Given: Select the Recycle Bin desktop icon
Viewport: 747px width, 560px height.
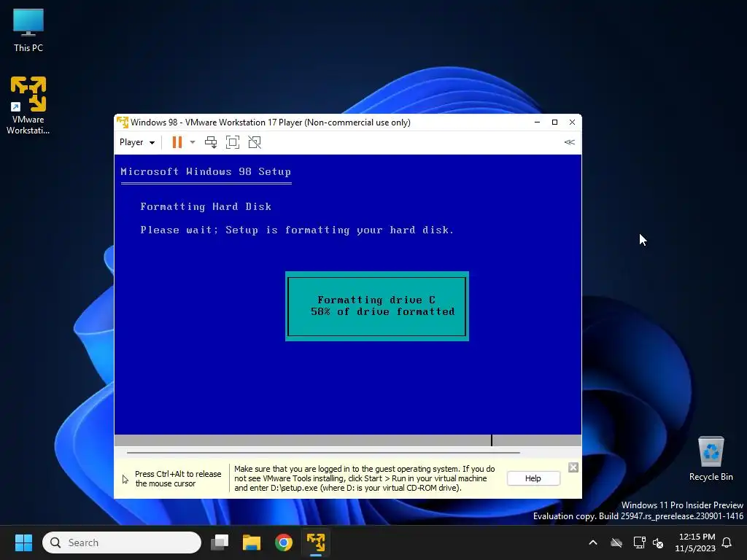Looking at the screenshot, I should coord(711,459).
